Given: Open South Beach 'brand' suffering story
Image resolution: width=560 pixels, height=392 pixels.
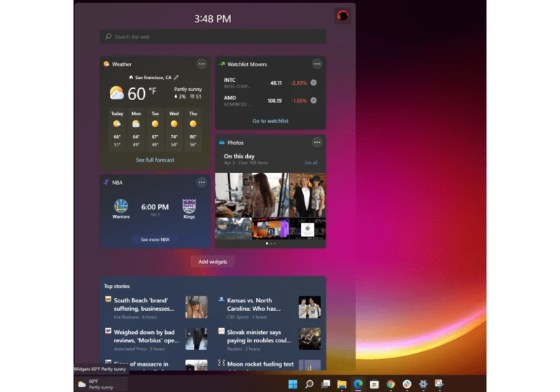Looking at the screenshot, I should point(144,304).
